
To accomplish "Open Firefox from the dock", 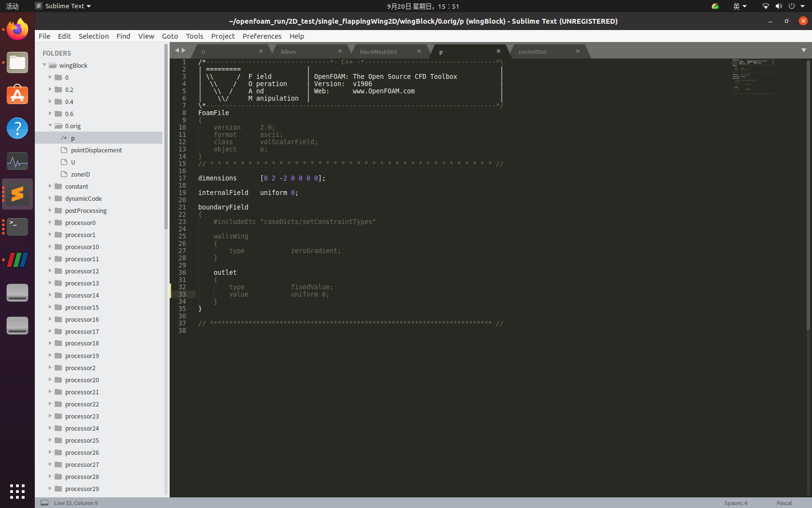I will point(17,30).
